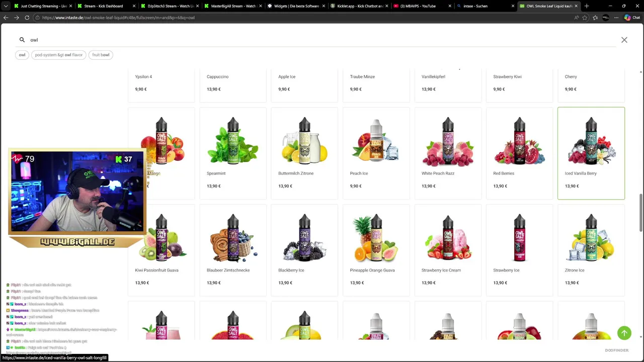644x362 pixels.
Task: Click the site info icon in the address bar
Action: click(37, 18)
